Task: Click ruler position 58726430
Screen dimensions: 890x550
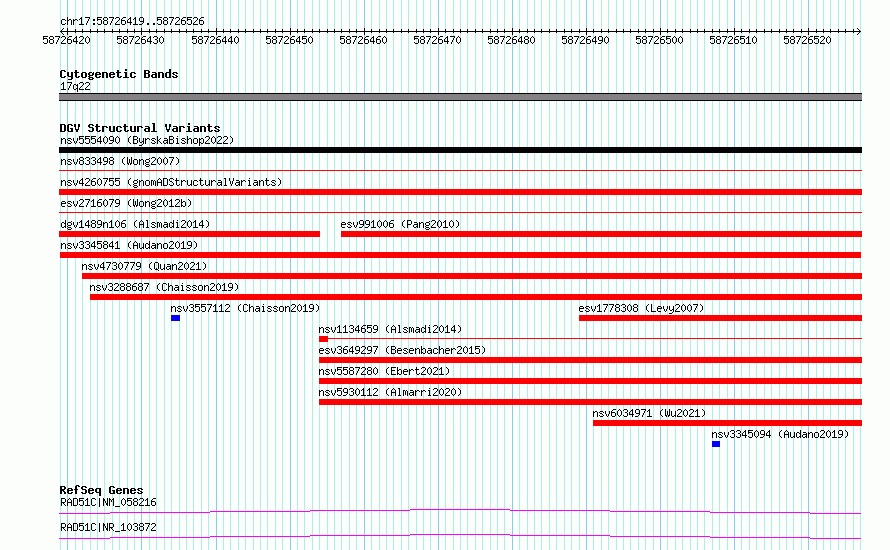Action: coord(140,40)
